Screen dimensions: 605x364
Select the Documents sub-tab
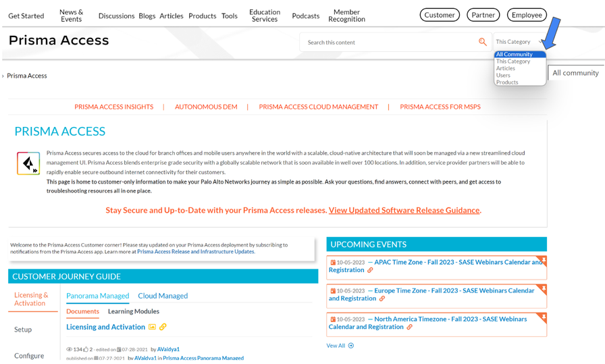tap(82, 311)
